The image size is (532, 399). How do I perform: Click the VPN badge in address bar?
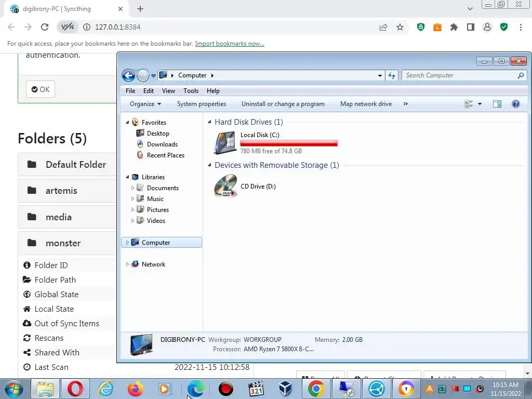[x=67, y=27]
